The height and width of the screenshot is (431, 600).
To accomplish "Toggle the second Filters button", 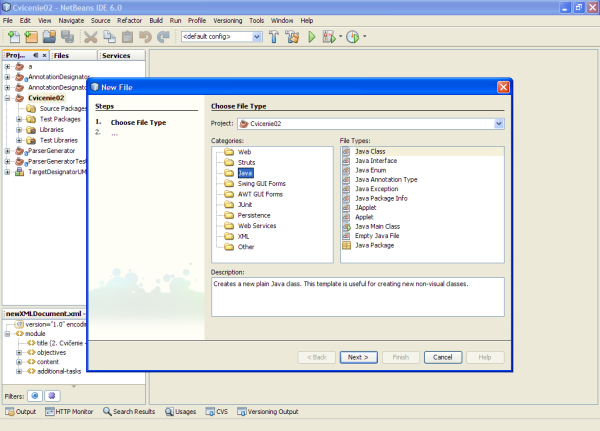I will [52, 396].
